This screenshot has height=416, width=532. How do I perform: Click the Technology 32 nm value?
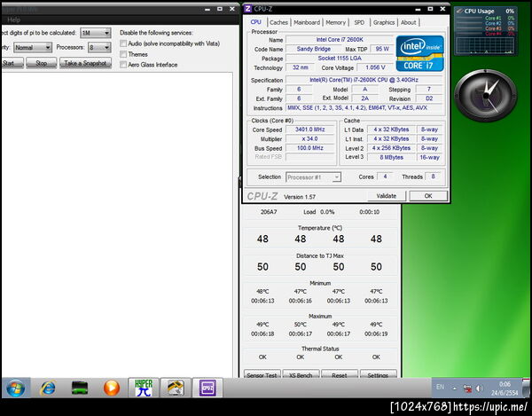pos(301,67)
